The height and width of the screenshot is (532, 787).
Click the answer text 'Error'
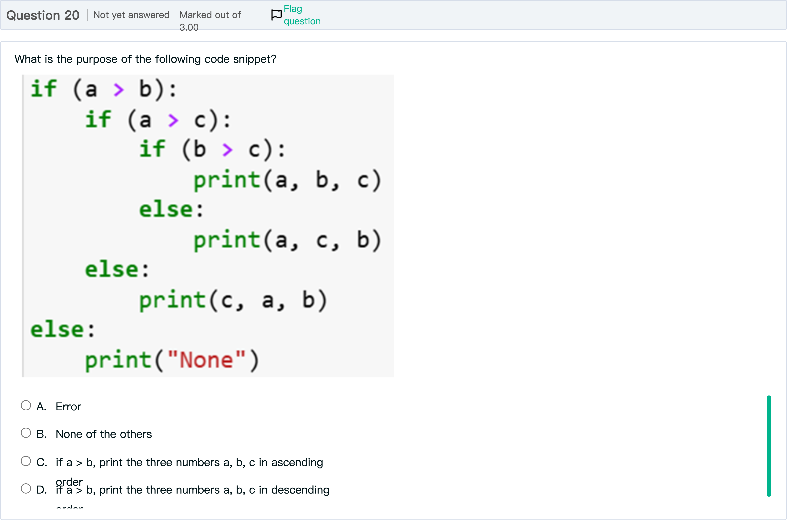(x=68, y=406)
